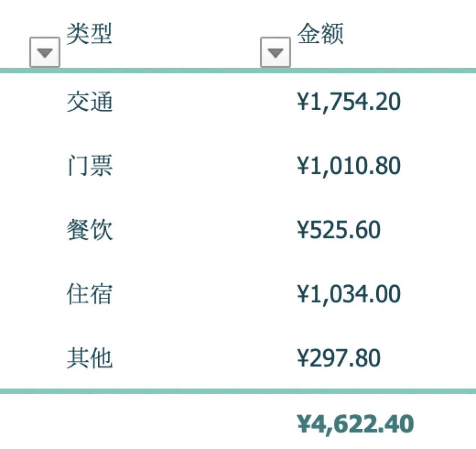The image size is (476, 449).
Task: Click the ¥297.80 amount cell
Action: [x=338, y=358]
